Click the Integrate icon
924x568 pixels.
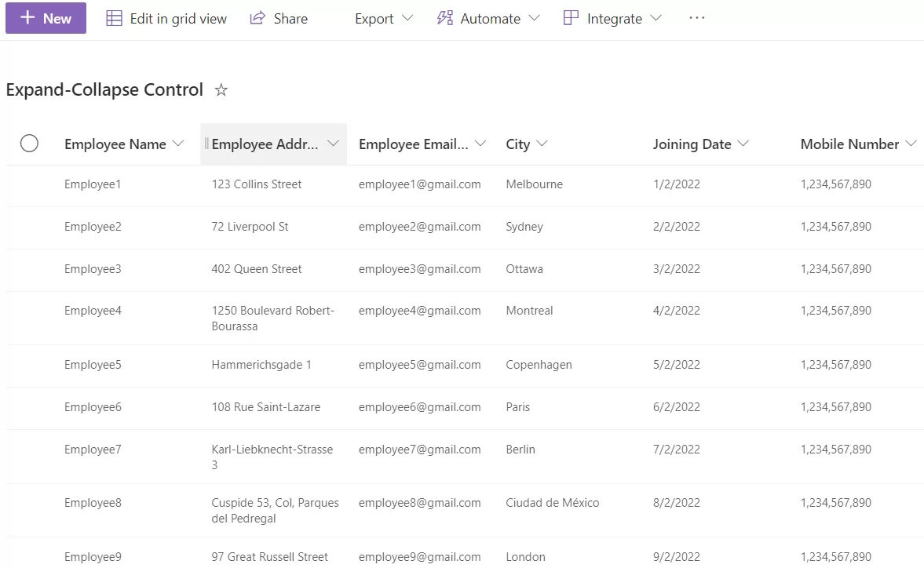(x=572, y=19)
